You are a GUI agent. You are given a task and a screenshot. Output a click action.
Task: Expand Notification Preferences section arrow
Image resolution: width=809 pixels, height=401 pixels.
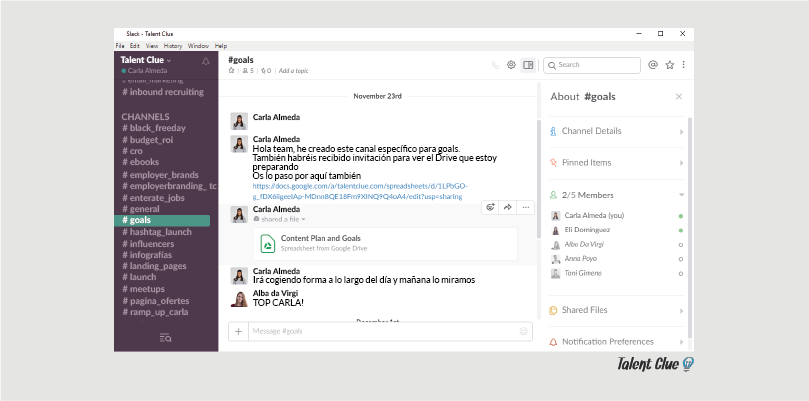[682, 342]
